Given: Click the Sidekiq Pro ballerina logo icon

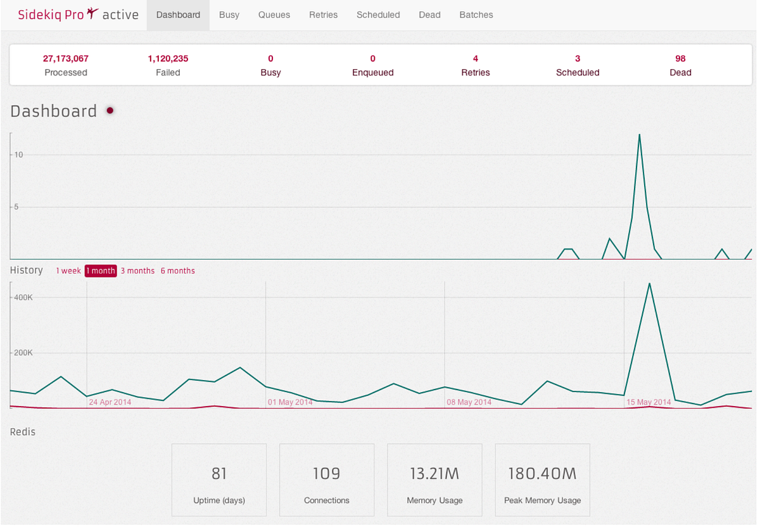Looking at the screenshot, I should pyautogui.click(x=92, y=12).
